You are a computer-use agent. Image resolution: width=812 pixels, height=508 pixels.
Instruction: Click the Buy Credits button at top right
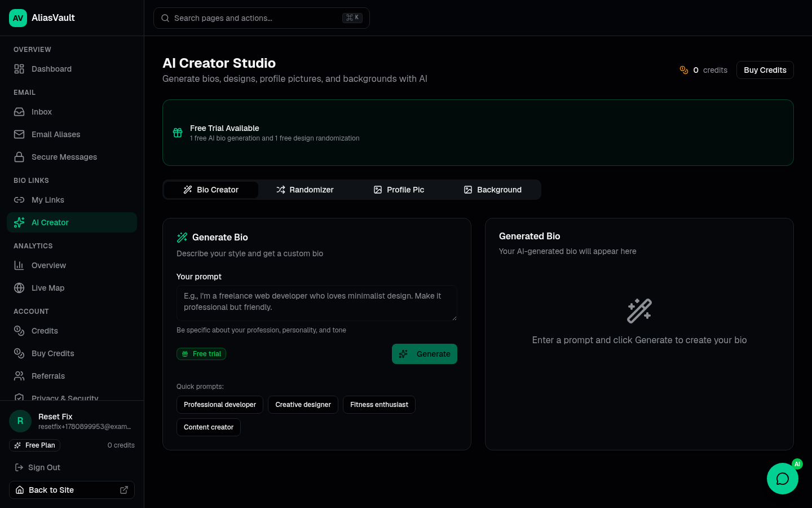[765, 70]
